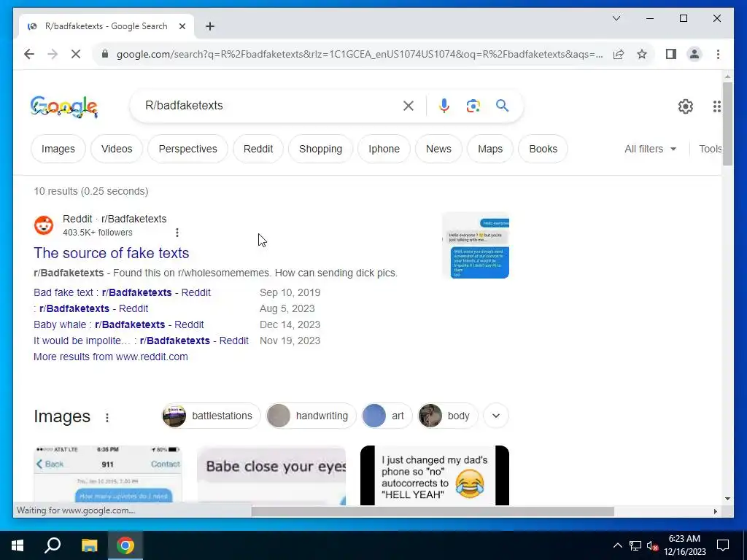Open the search Tools option

[710, 149]
